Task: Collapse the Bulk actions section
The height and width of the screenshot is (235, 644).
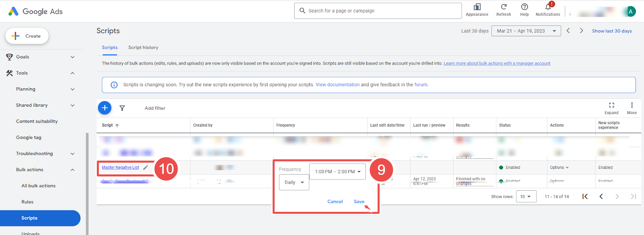Action: (x=72, y=170)
